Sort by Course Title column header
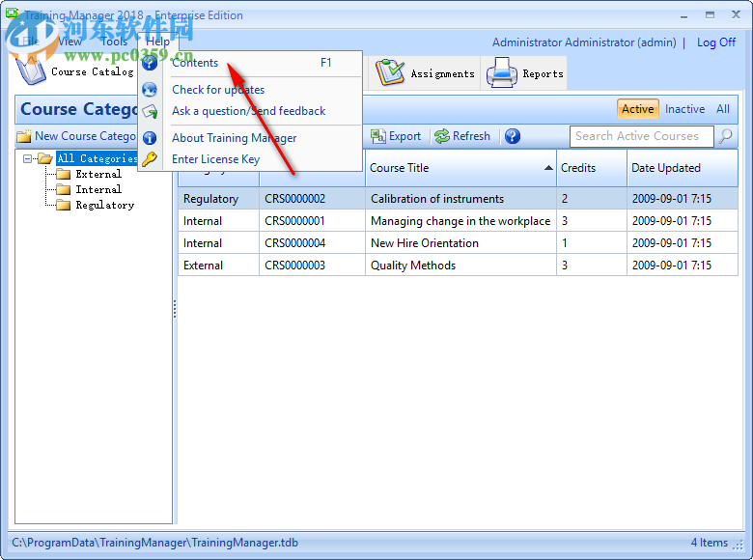The width and height of the screenshot is (753, 560). click(460, 168)
